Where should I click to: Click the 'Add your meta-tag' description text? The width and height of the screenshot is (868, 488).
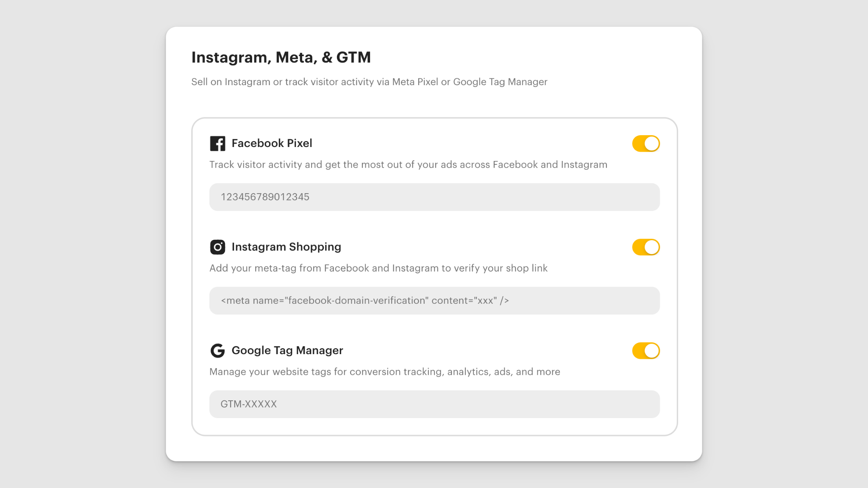(x=378, y=268)
